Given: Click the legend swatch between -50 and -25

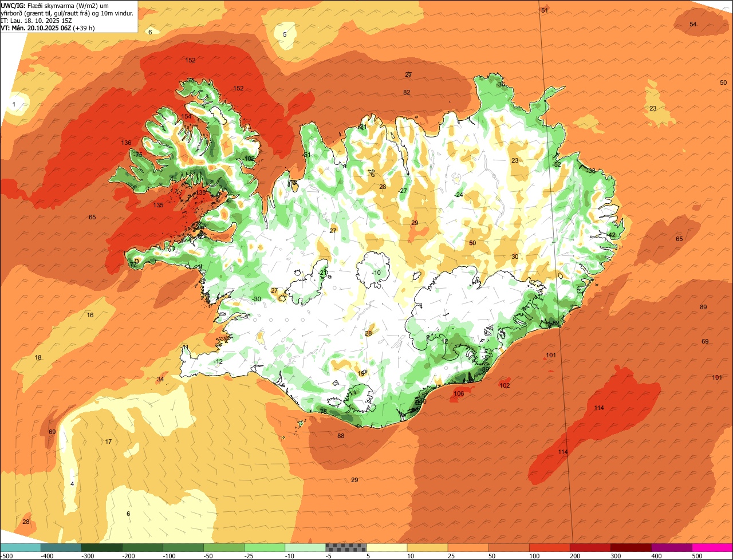Looking at the screenshot, I should click(224, 547).
